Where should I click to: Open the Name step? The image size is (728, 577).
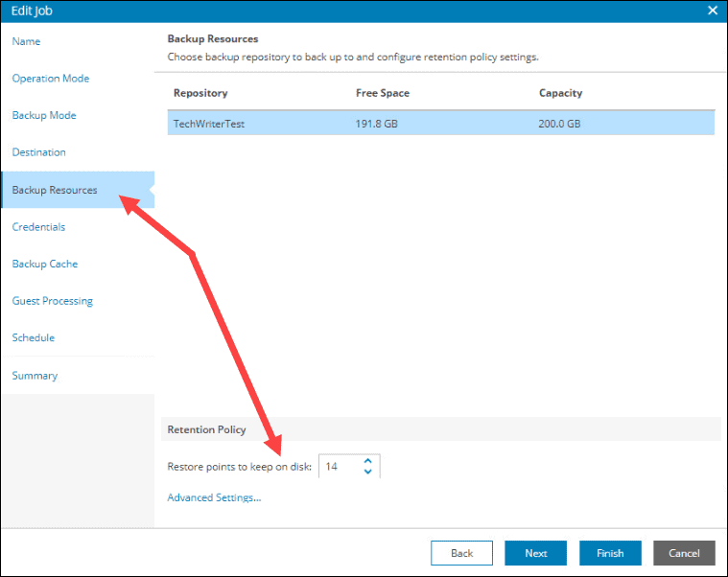pyautogui.click(x=26, y=42)
